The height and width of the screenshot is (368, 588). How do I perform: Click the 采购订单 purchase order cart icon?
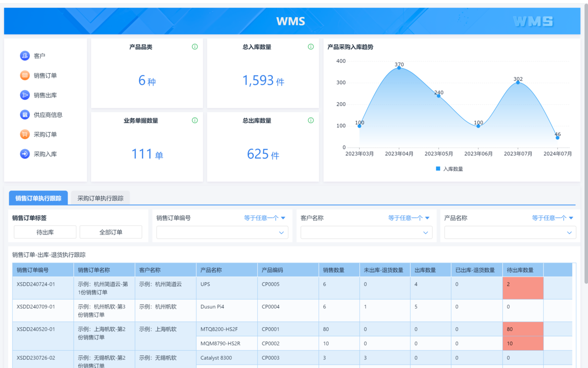coord(25,134)
